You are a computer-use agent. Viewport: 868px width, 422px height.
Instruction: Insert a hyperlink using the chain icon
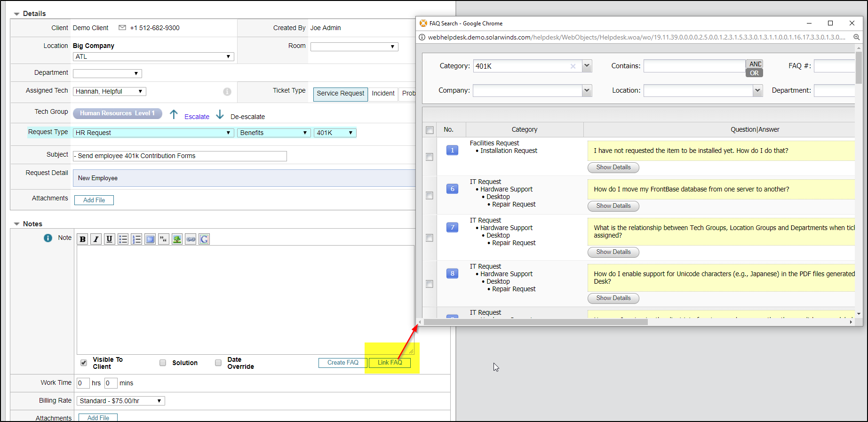(191, 239)
